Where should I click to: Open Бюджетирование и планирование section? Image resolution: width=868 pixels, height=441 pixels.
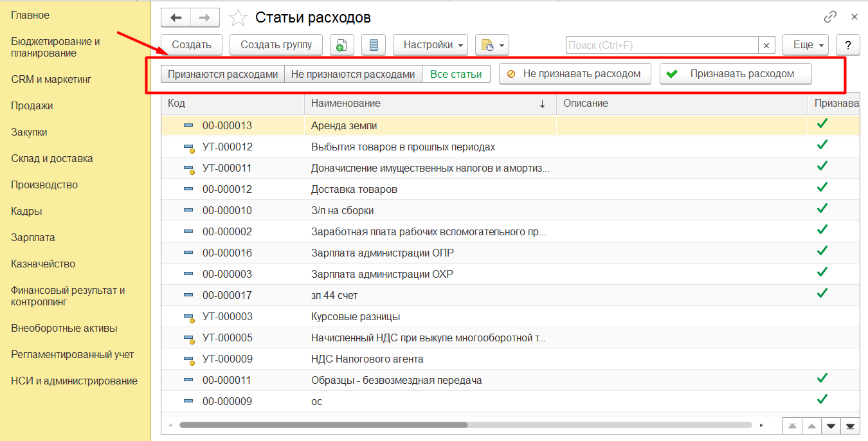55,47
